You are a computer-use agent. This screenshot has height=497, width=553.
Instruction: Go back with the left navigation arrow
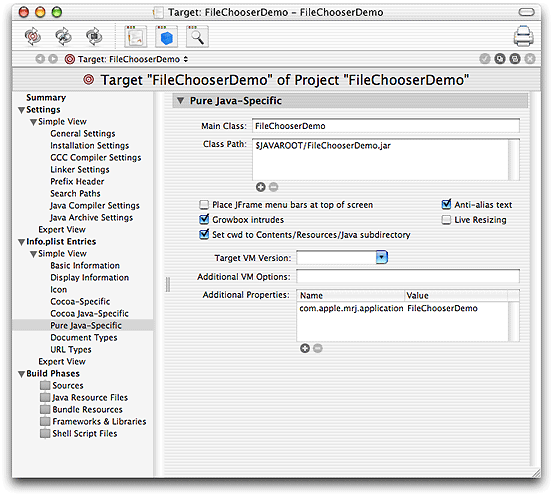pyautogui.click(x=40, y=59)
